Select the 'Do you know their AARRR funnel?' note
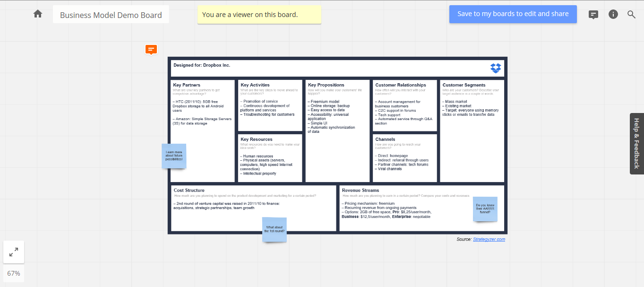 point(485,209)
